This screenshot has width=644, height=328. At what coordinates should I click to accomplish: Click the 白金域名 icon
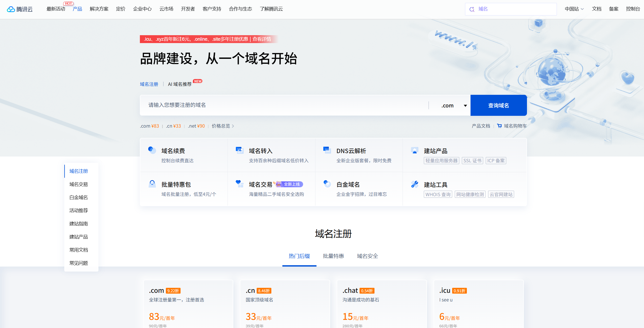coord(327,184)
